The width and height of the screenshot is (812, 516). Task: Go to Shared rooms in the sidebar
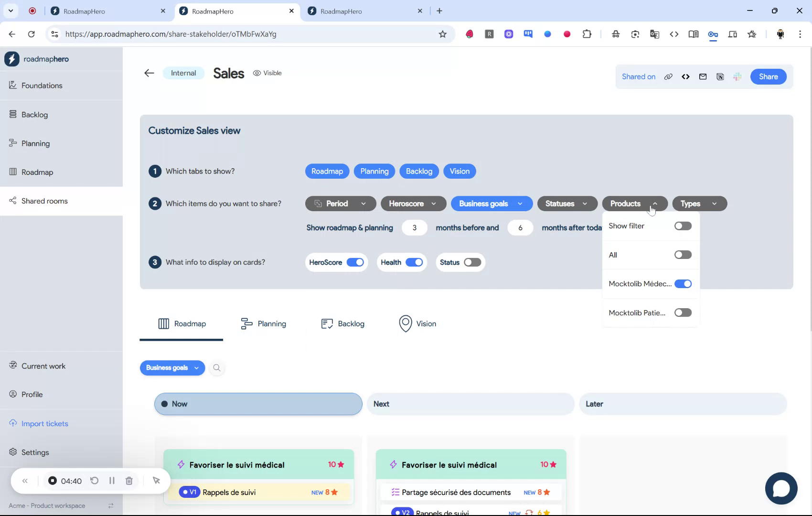(44, 201)
